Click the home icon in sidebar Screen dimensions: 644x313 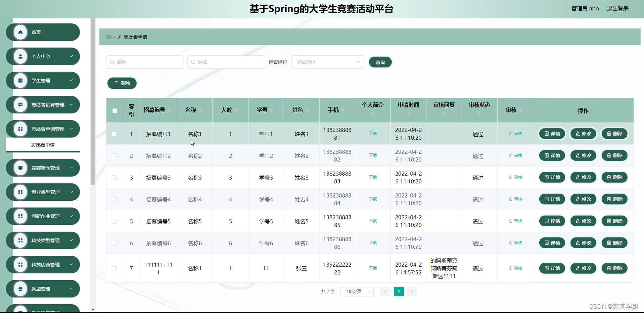coord(21,32)
